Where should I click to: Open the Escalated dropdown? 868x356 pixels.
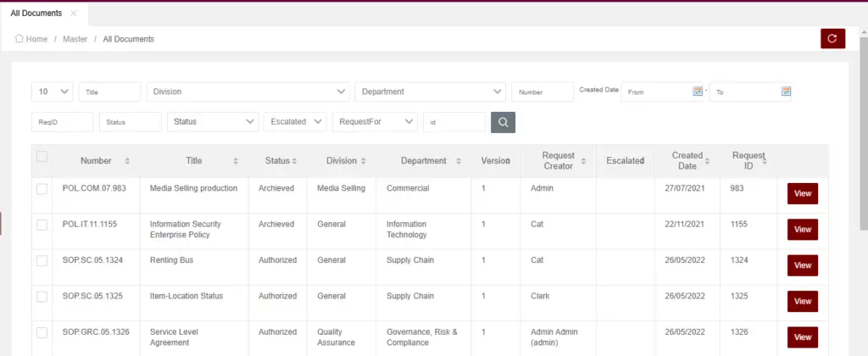(295, 122)
